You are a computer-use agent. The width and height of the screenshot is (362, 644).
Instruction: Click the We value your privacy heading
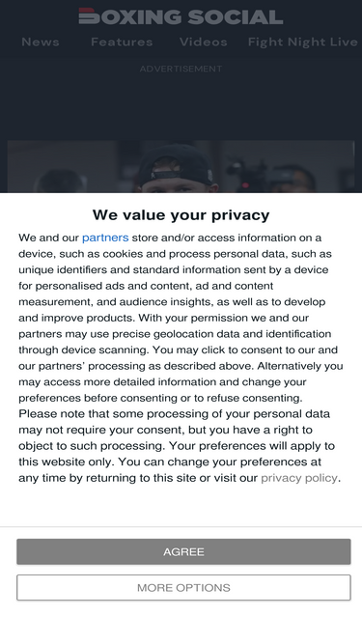(x=181, y=214)
